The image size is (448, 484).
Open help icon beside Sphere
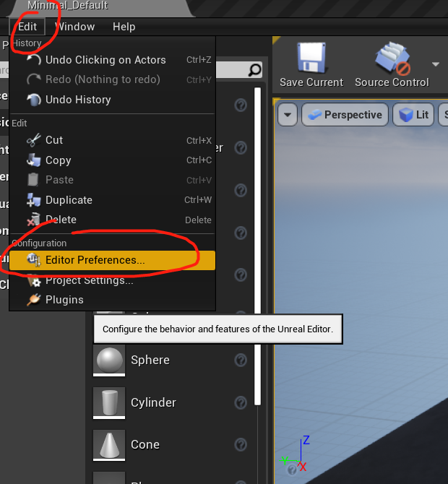(241, 360)
